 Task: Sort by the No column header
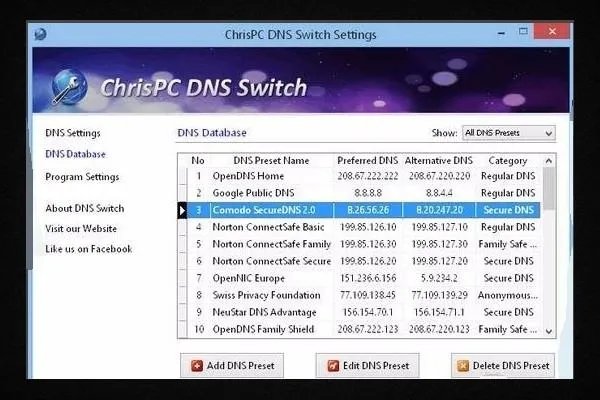(198, 161)
